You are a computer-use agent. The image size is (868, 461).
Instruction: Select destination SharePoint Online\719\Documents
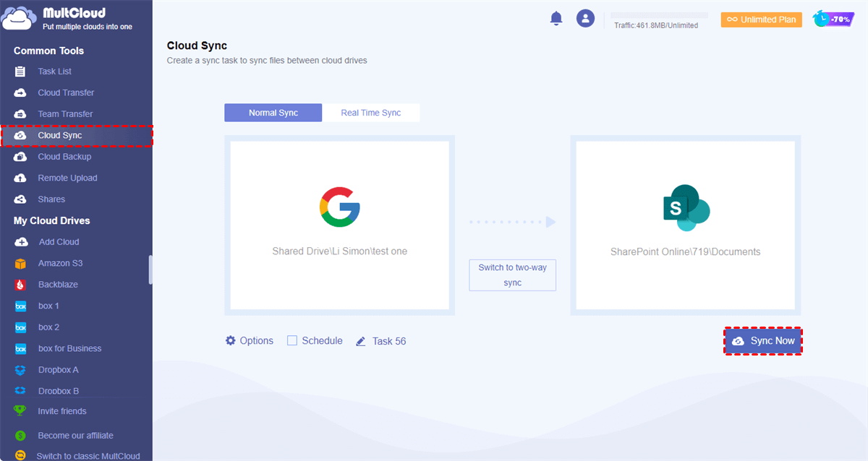[686, 251]
